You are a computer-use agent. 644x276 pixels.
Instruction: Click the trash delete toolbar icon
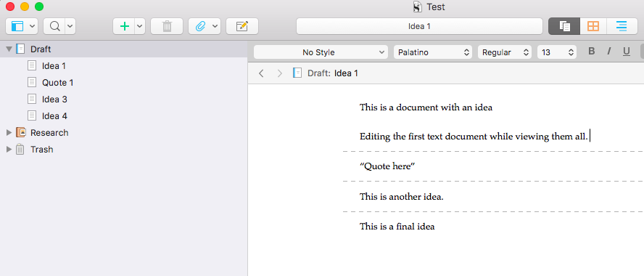pos(167,26)
